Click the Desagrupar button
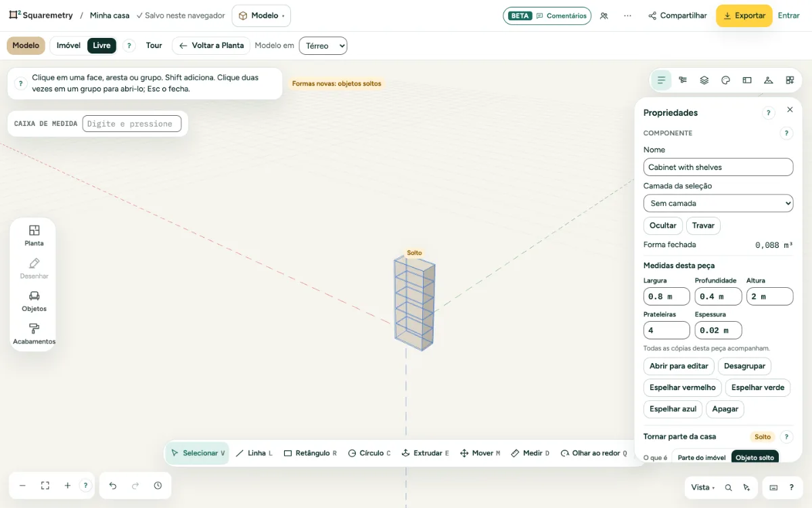This screenshot has width=812, height=508. point(744,366)
